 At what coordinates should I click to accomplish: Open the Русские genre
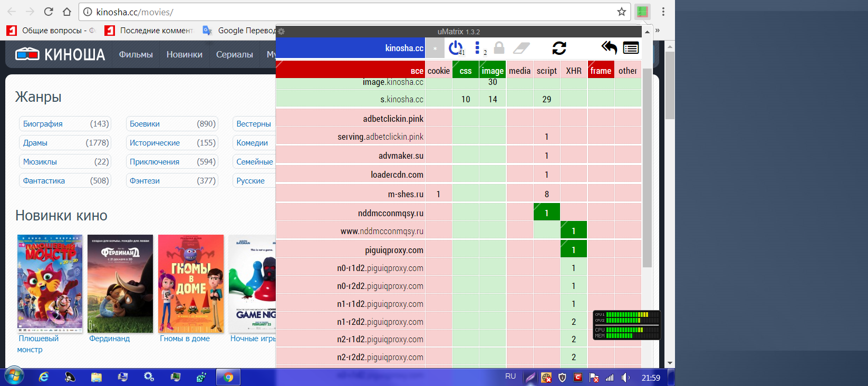250,181
